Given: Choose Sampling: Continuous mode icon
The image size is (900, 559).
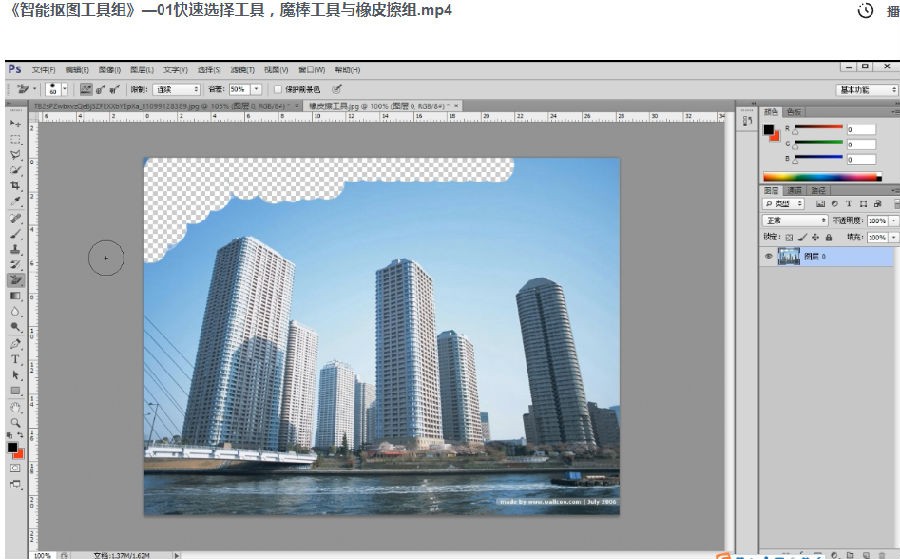Looking at the screenshot, I should coord(86,89).
